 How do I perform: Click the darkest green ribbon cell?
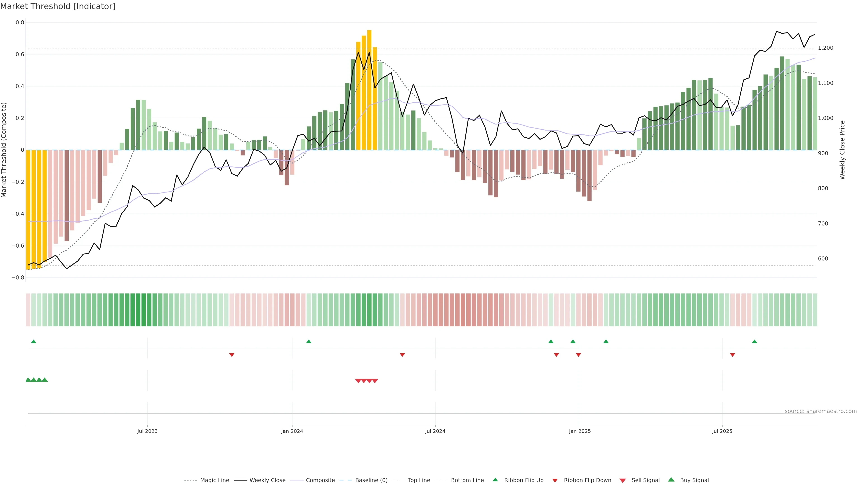(144, 310)
